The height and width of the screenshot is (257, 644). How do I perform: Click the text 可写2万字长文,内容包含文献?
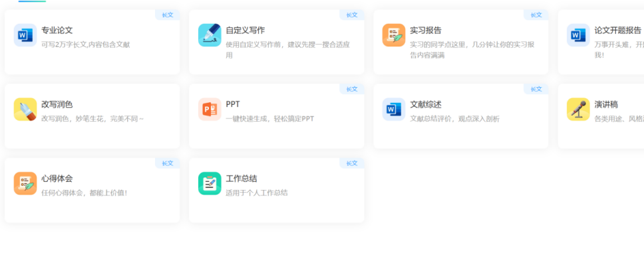point(86,44)
